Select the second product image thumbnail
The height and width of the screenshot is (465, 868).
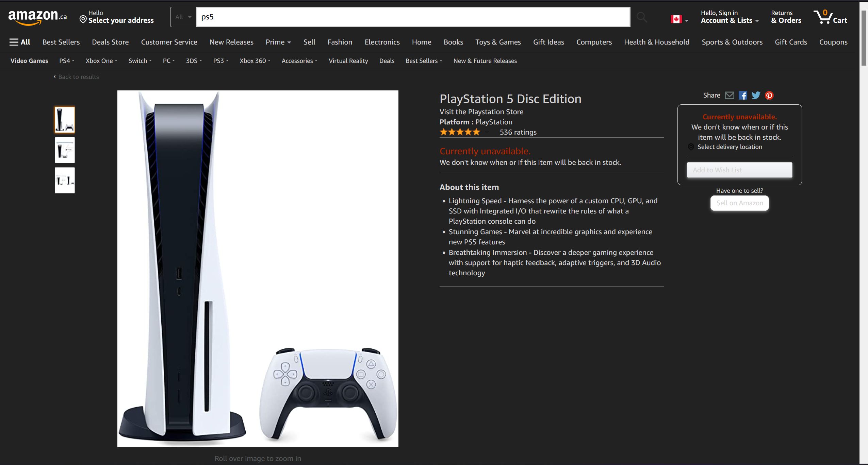64,150
